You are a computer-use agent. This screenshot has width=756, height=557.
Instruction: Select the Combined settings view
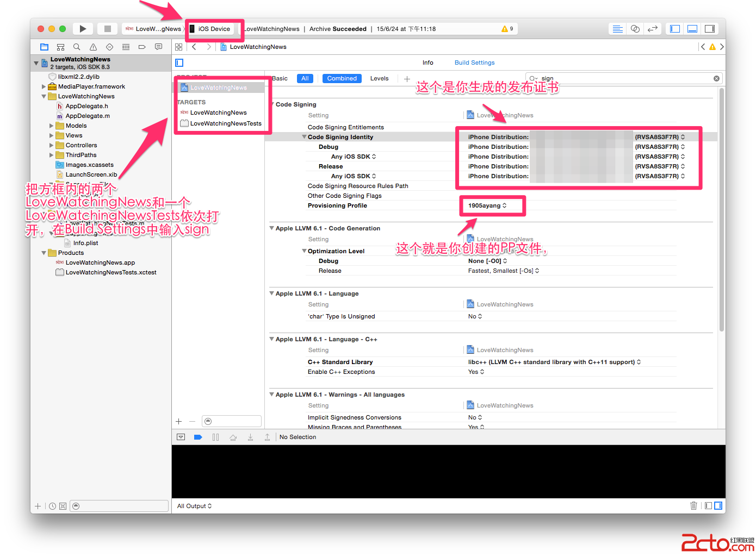pyautogui.click(x=342, y=79)
